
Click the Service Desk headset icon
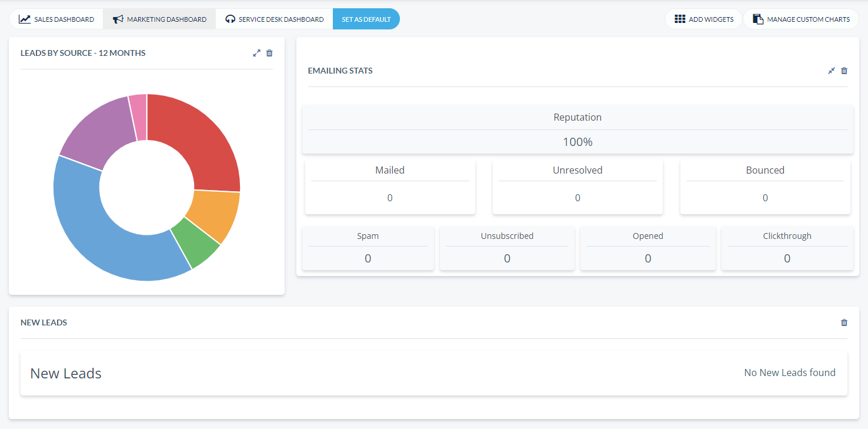point(231,19)
